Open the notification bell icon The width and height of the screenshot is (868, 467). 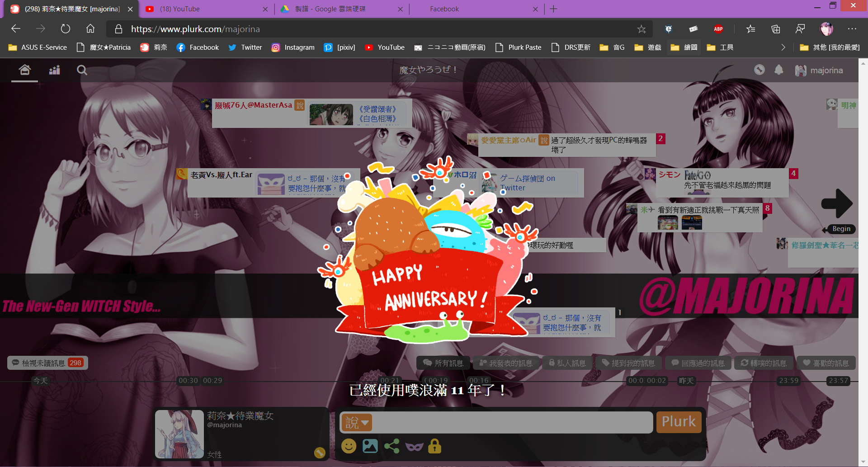pos(778,70)
